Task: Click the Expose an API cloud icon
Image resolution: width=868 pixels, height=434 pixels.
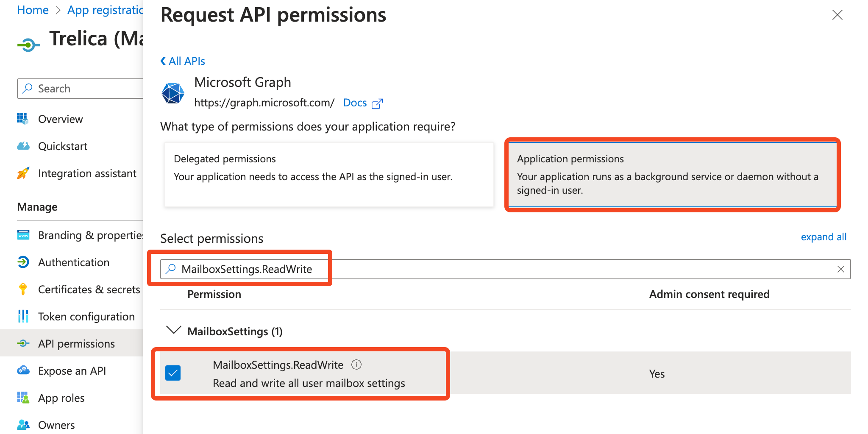Action: 23,370
